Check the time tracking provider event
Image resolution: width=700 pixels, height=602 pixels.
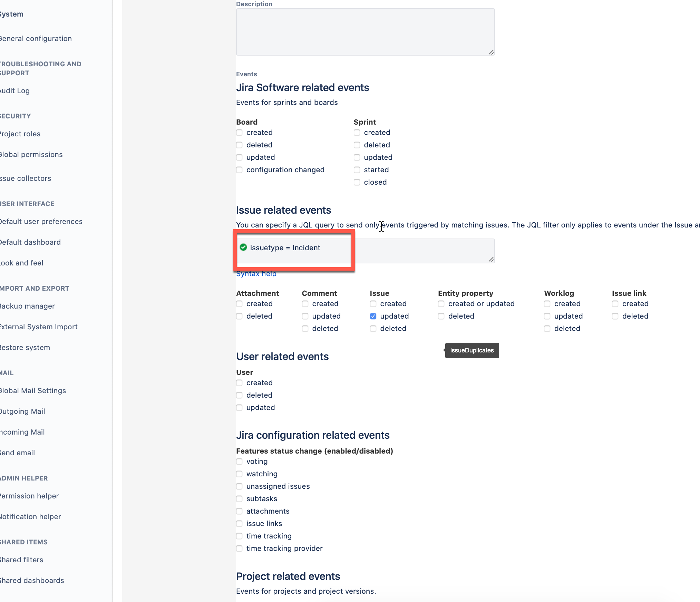[239, 548]
